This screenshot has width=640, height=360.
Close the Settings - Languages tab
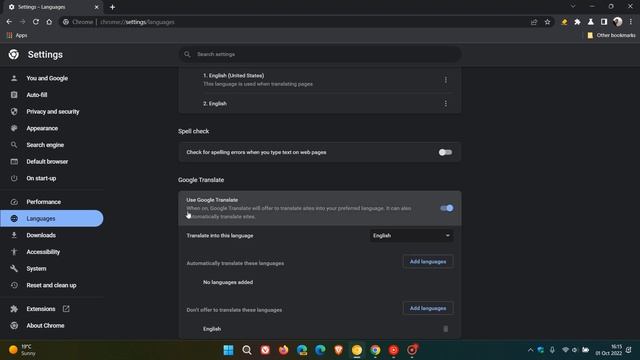point(96,7)
